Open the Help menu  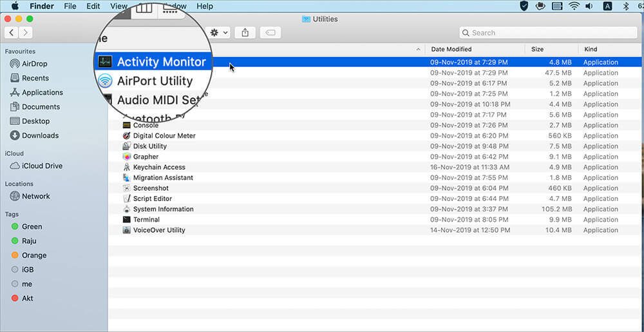pyautogui.click(x=205, y=6)
